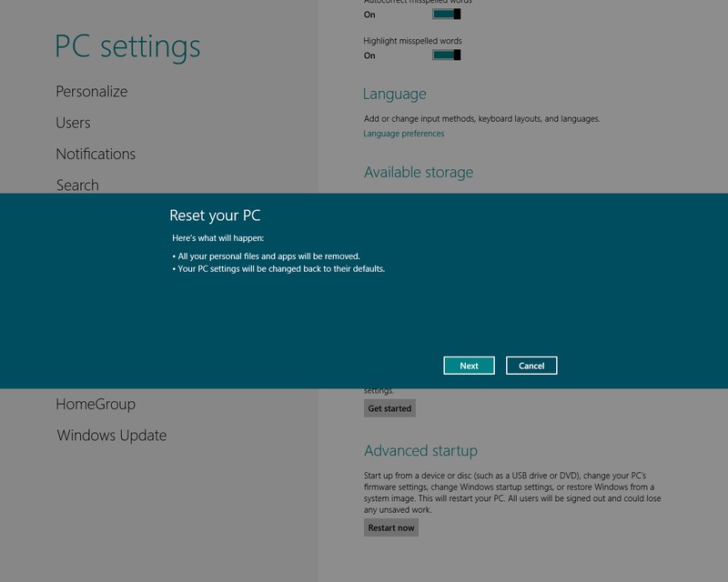The image size is (728, 582).
Task: Click the settings changed back to defaults bullet
Action: [278, 268]
